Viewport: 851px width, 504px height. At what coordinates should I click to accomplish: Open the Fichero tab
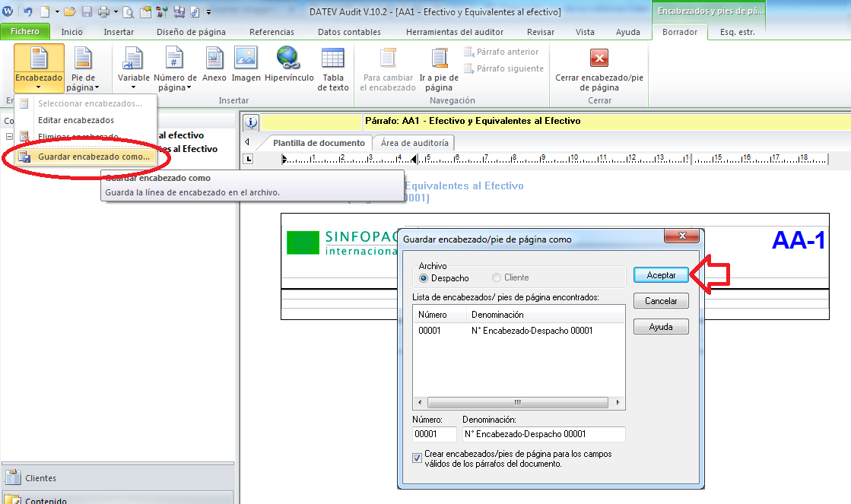(x=25, y=31)
